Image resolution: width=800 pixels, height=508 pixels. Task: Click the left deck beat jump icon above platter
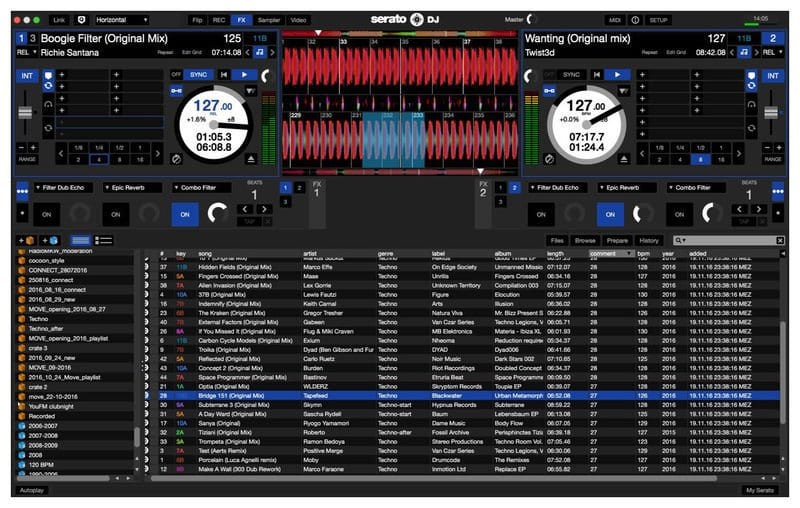[251, 91]
